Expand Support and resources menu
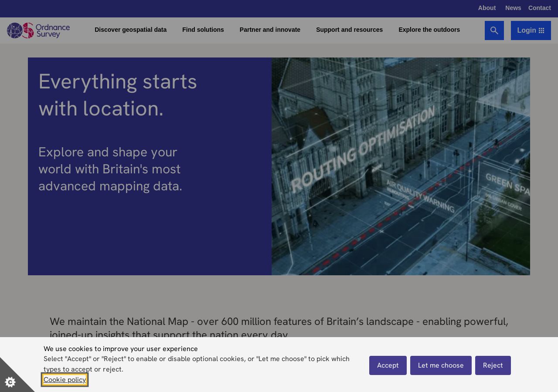The height and width of the screenshot is (392, 558). pos(349,30)
